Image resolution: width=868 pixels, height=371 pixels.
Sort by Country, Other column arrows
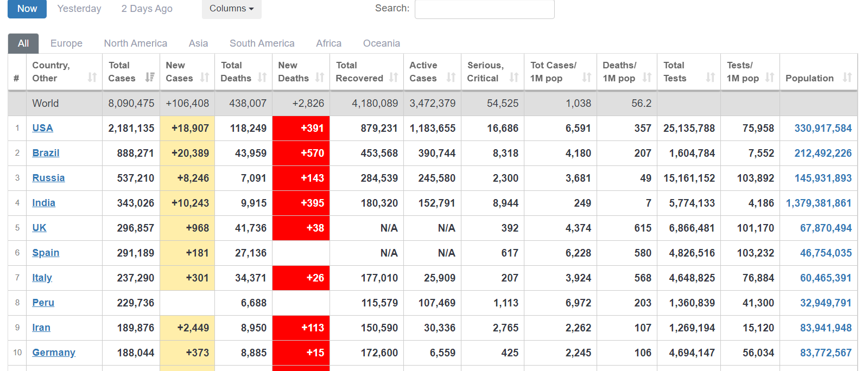pyautogui.click(x=92, y=78)
